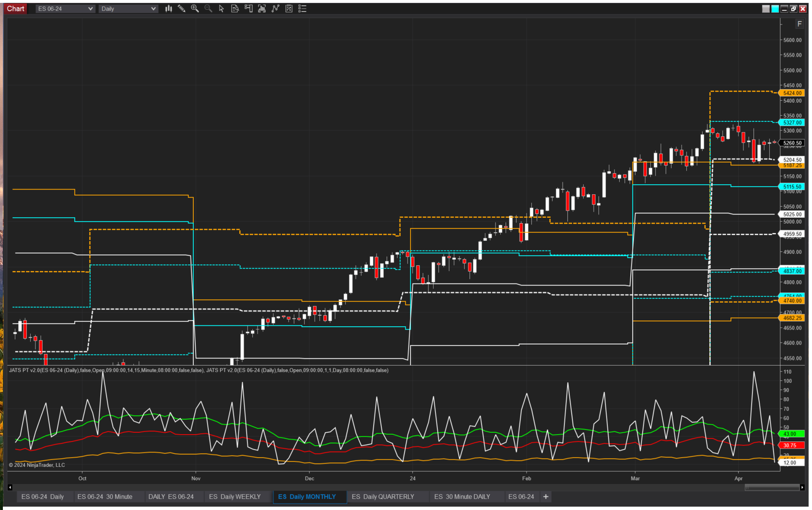Select the zoom out tool

coord(208,8)
